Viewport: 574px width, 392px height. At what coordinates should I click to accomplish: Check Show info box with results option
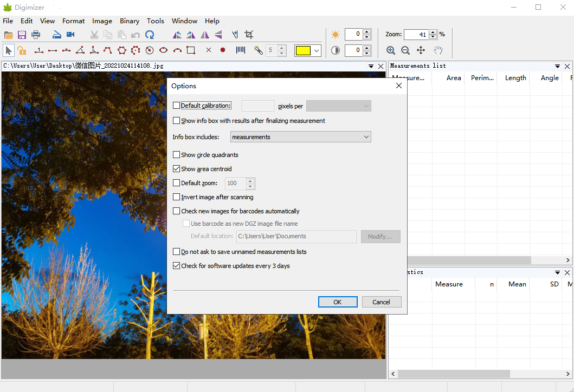177,120
